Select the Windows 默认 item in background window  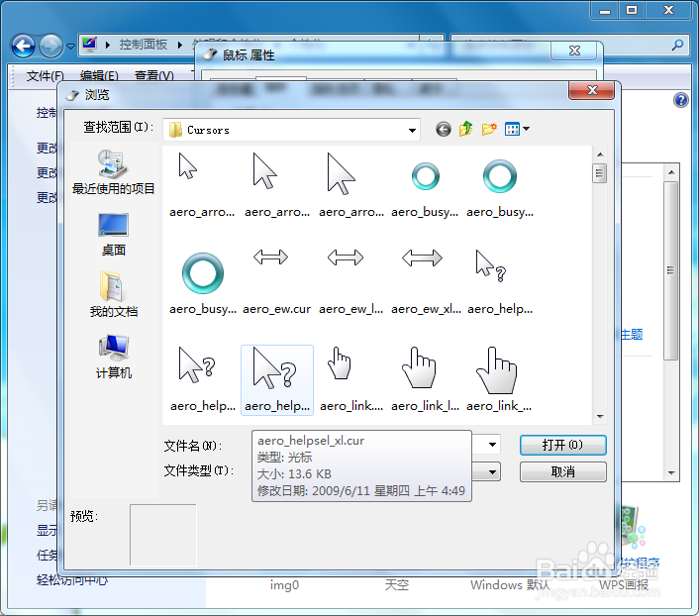point(510,584)
